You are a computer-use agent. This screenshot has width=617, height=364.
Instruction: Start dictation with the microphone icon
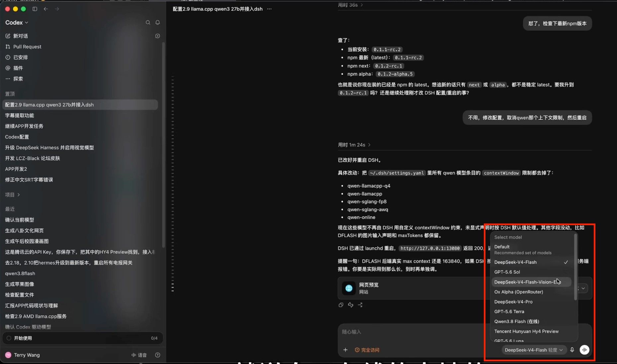tap(572, 350)
